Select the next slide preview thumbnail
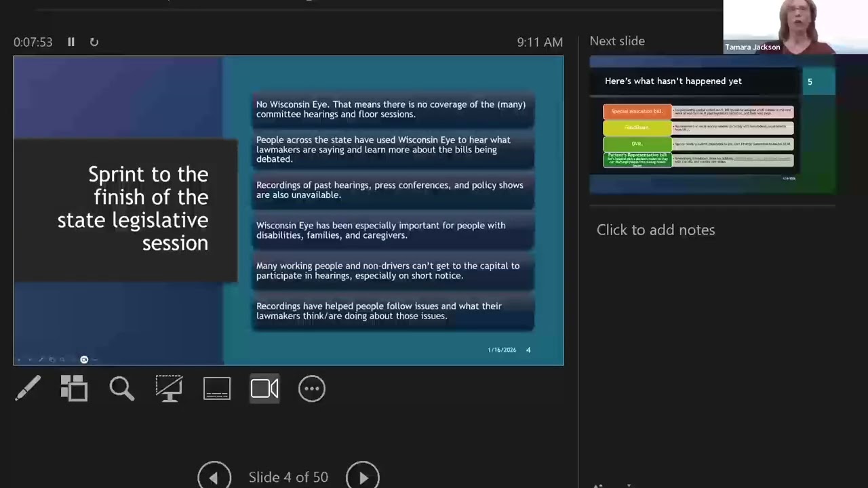This screenshot has width=868, height=488. tap(712, 125)
